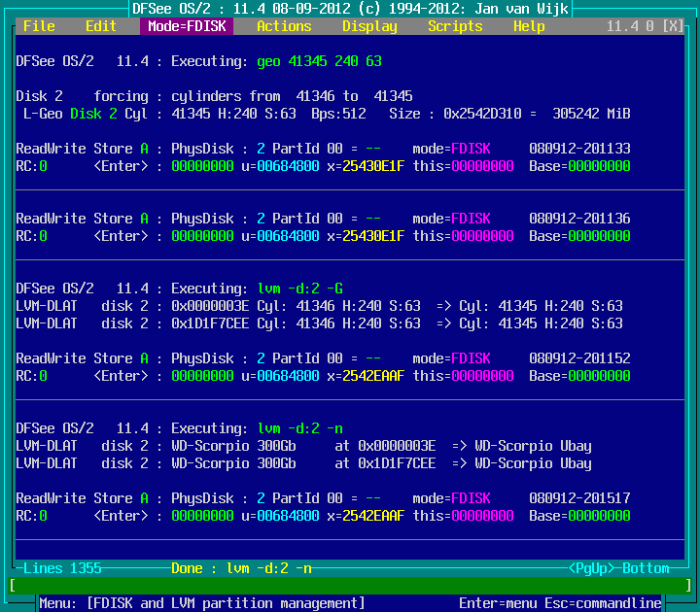Open the Help menu

529,26
